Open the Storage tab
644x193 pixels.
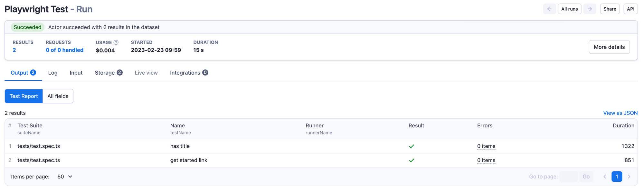(x=109, y=73)
